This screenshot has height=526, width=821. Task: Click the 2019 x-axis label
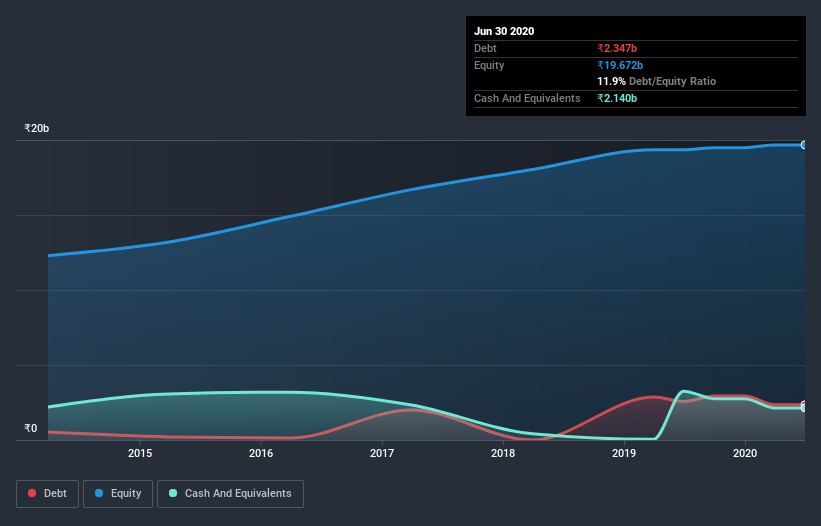[624, 453]
